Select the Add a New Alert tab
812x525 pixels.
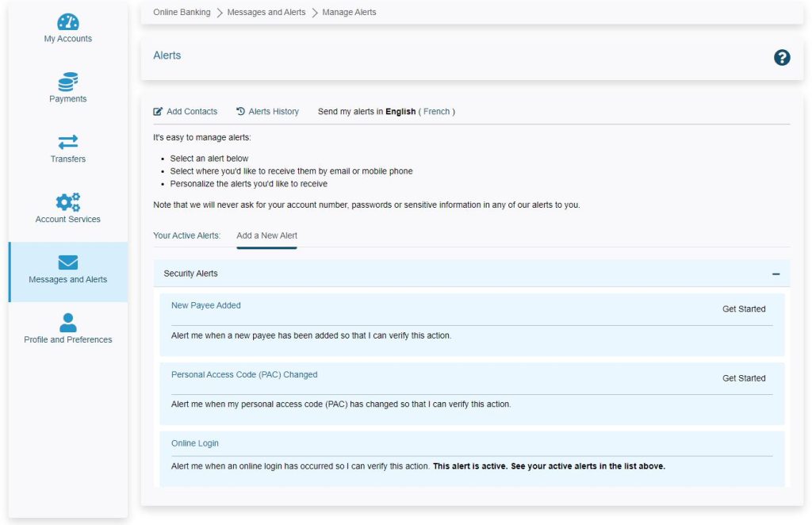tap(266, 236)
